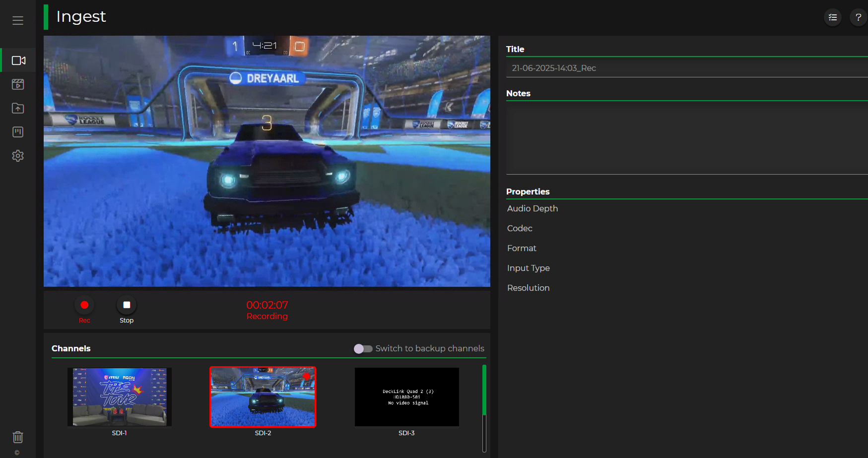This screenshot has height=458, width=868.
Task: Select the SDI-3 no-signal channel thumbnail
Action: [x=407, y=397]
